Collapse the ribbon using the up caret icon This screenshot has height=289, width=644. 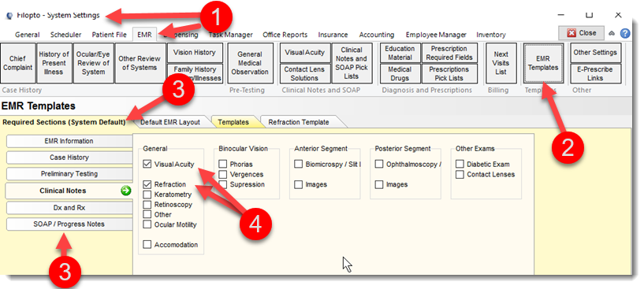coord(612,33)
